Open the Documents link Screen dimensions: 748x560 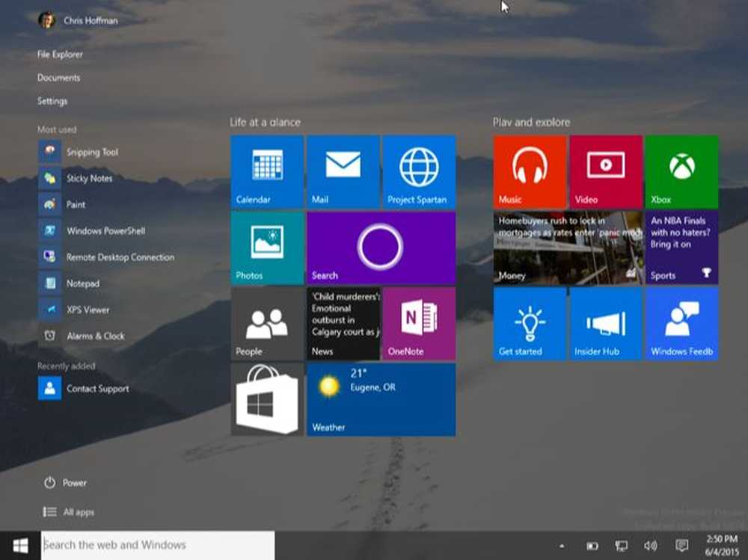58,78
